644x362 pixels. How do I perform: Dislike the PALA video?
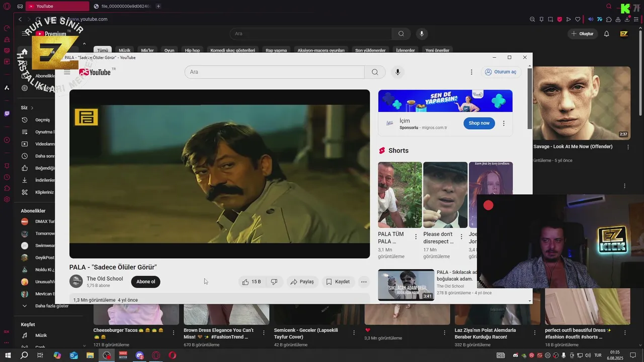coord(274,282)
